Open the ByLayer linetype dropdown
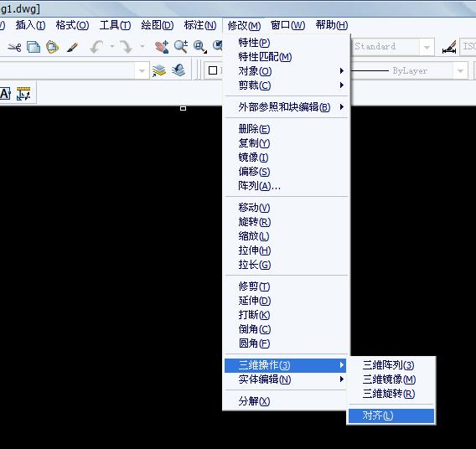Screen dimensions: 476x449 pyautogui.click(x=460, y=71)
